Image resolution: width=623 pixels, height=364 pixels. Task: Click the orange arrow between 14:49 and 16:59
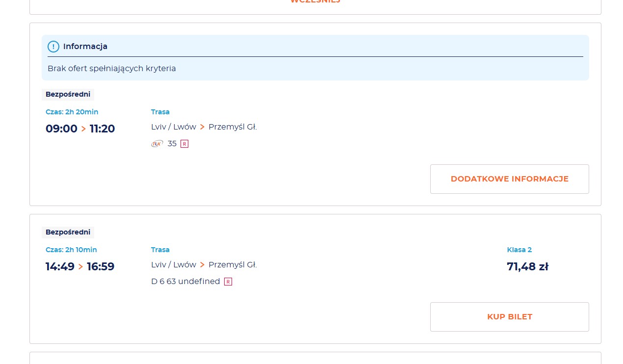pyautogui.click(x=80, y=267)
